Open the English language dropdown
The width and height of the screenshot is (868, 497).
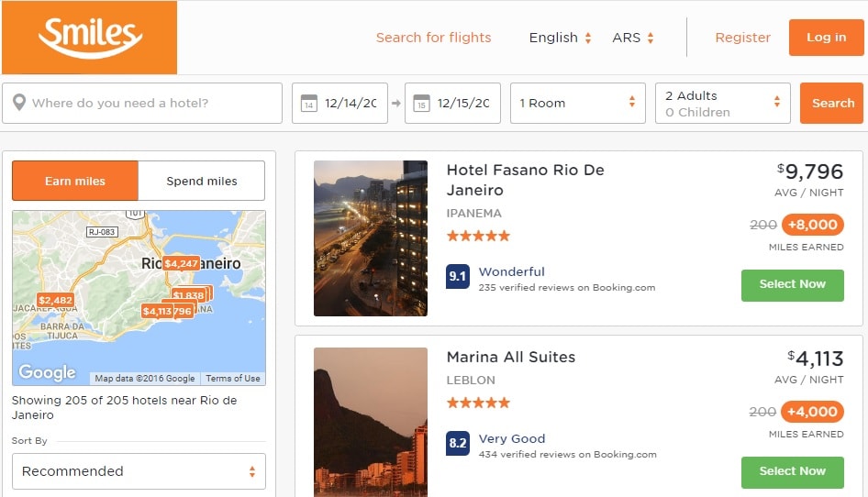(x=560, y=38)
